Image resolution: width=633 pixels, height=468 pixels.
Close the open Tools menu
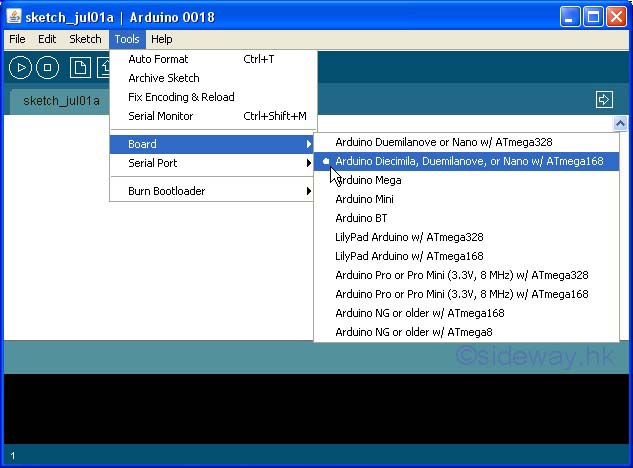(127, 39)
